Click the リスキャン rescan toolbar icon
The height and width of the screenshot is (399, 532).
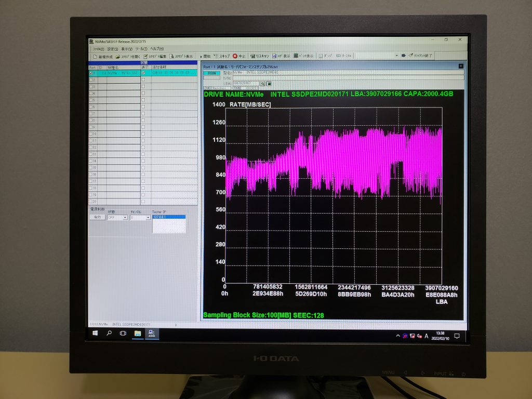[252, 56]
